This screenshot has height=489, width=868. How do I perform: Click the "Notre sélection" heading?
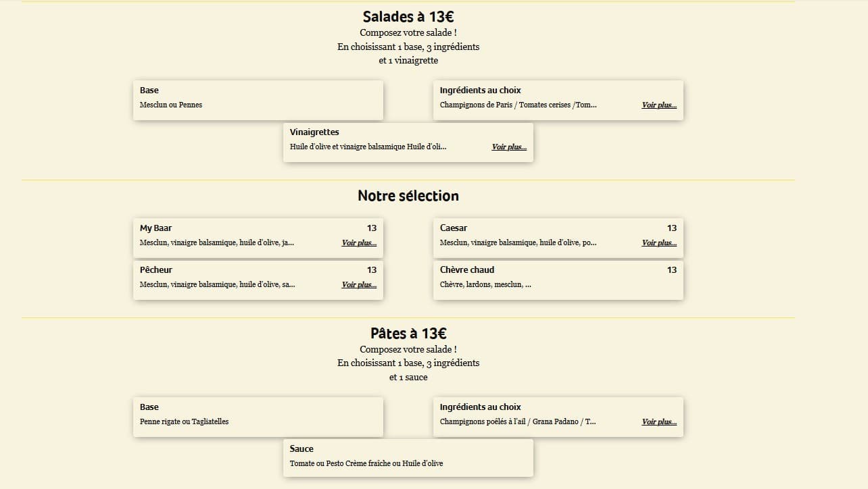tap(408, 196)
